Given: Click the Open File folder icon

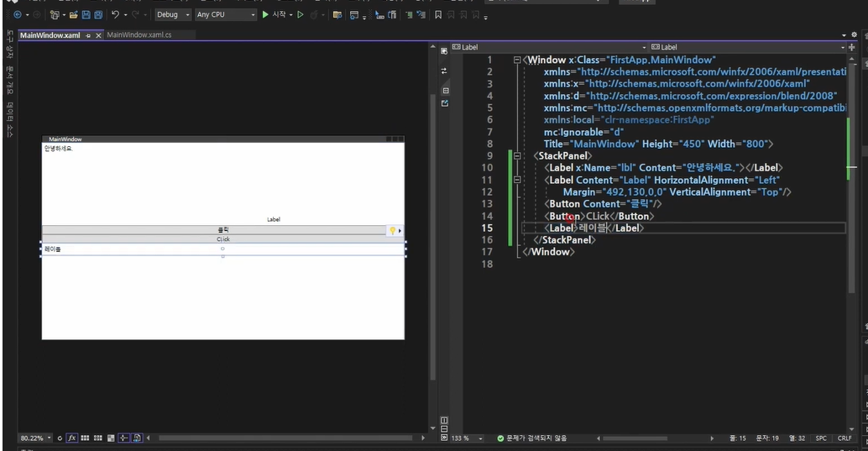Looking at the screenshot, I should point(73,15).
